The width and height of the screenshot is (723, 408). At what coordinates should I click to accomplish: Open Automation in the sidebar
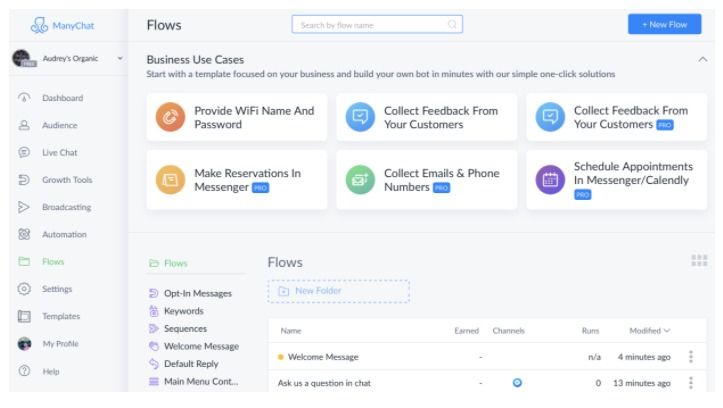64,234
